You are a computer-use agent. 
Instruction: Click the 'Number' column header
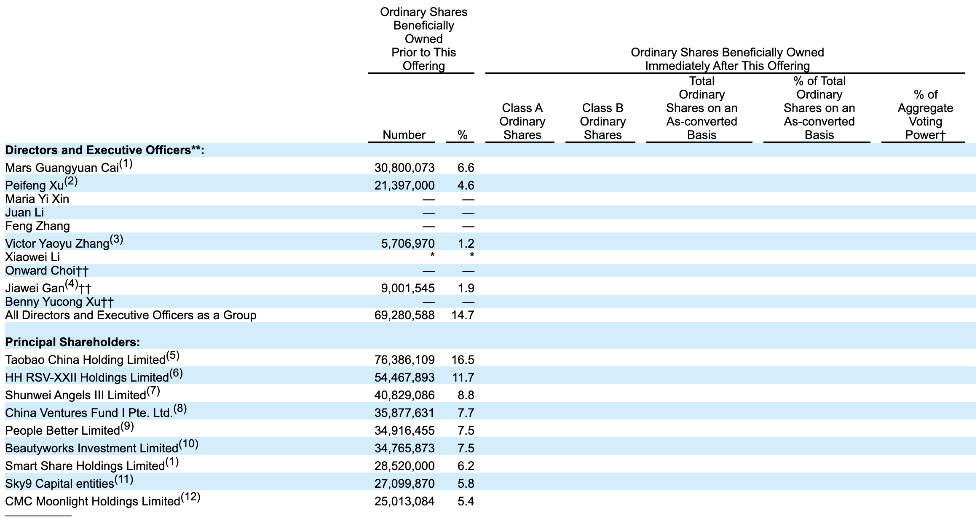point(404,135)
